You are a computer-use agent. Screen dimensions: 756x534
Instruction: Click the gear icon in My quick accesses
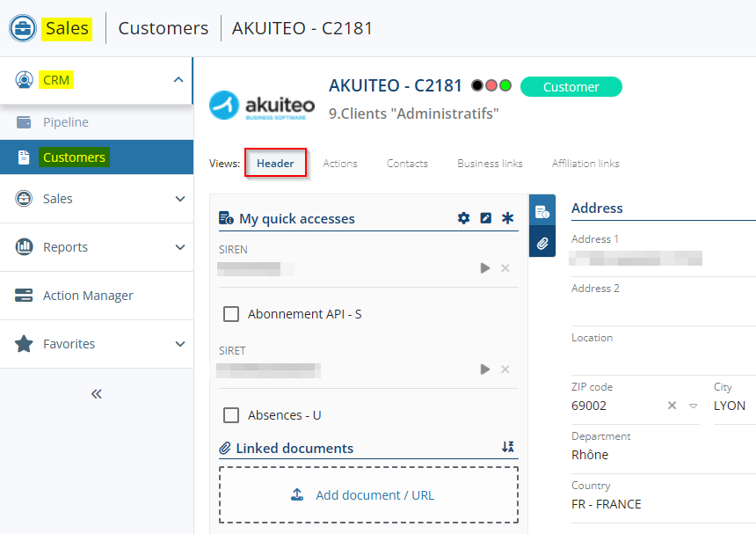click(464, 218)
